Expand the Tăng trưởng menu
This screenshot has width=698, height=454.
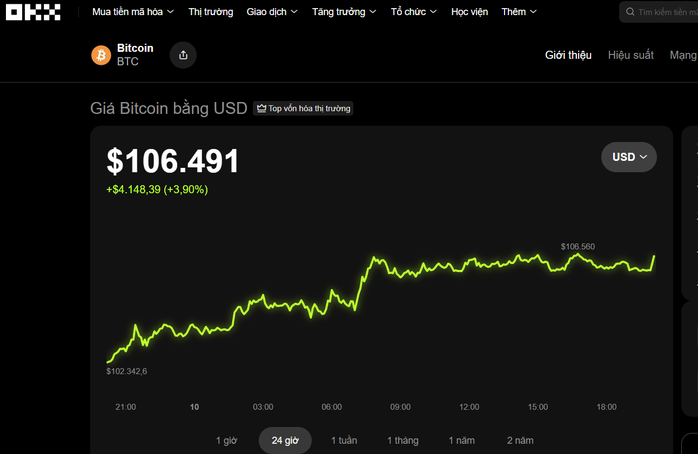click(x=343, y=12)
